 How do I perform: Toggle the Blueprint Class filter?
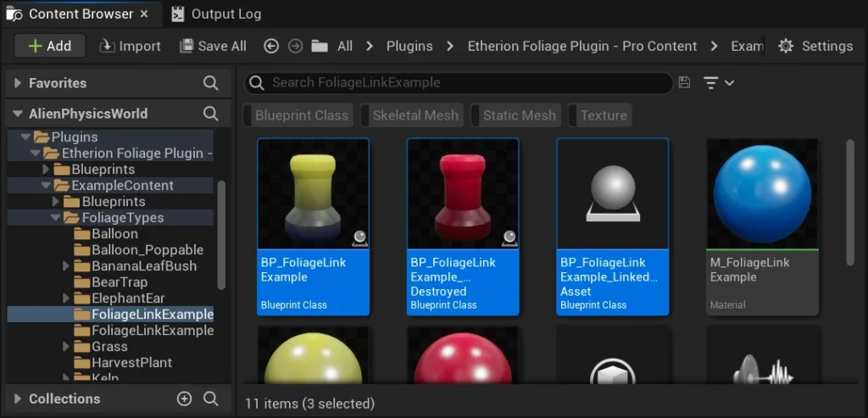click(x=301, y=115)
